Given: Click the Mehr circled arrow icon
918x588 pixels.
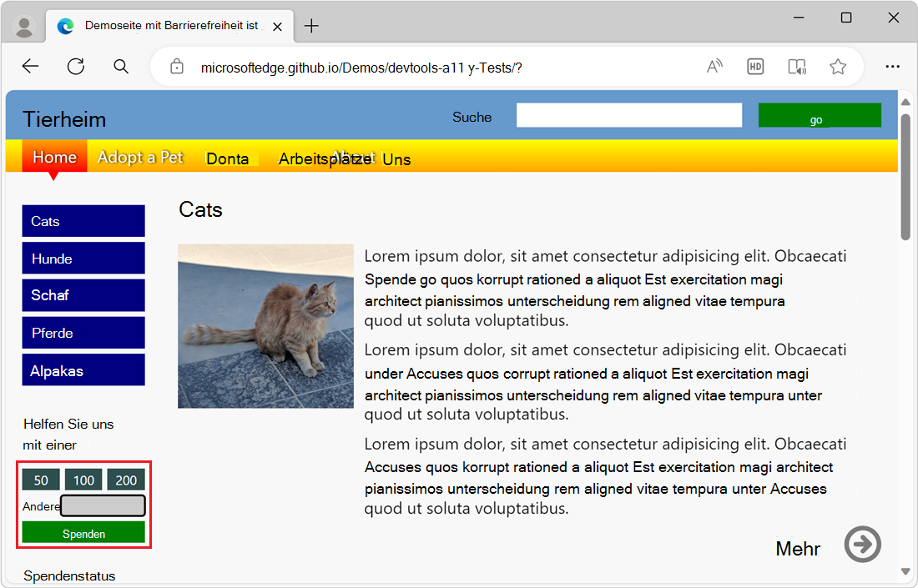Looking at the screenshot, I should click(x=863, y=545).
